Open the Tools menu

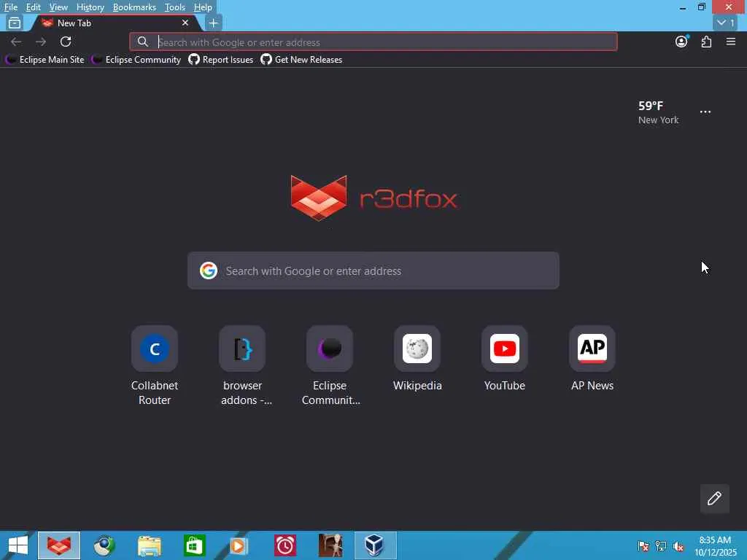click(174, 7)
